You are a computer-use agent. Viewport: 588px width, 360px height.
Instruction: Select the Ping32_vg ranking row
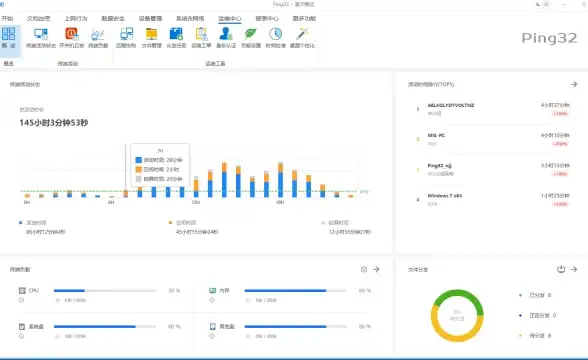[493, 170]
